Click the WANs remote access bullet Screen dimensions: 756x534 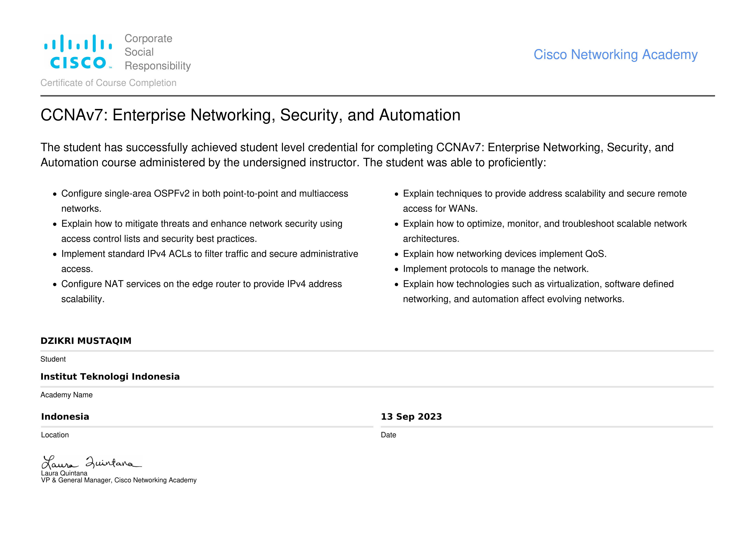(545, 194)
